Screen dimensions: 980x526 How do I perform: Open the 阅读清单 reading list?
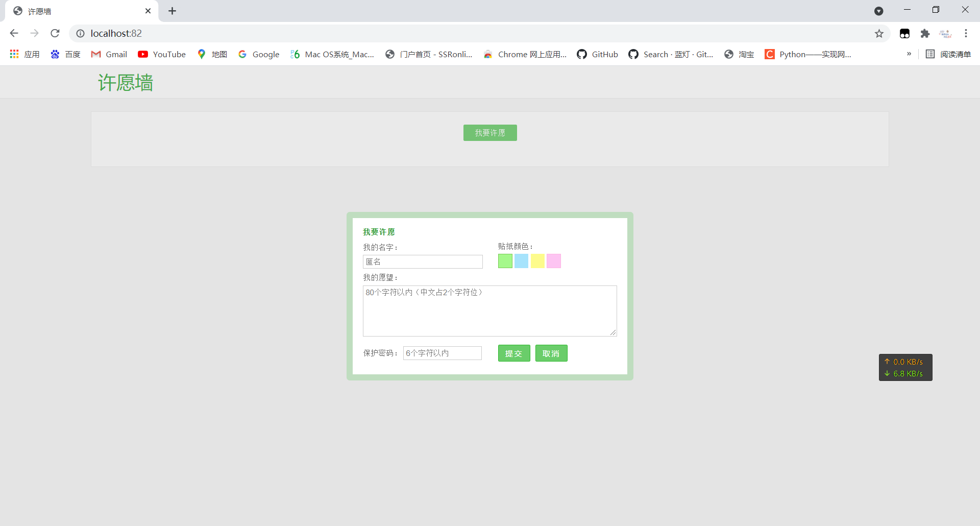click(948, 54)
